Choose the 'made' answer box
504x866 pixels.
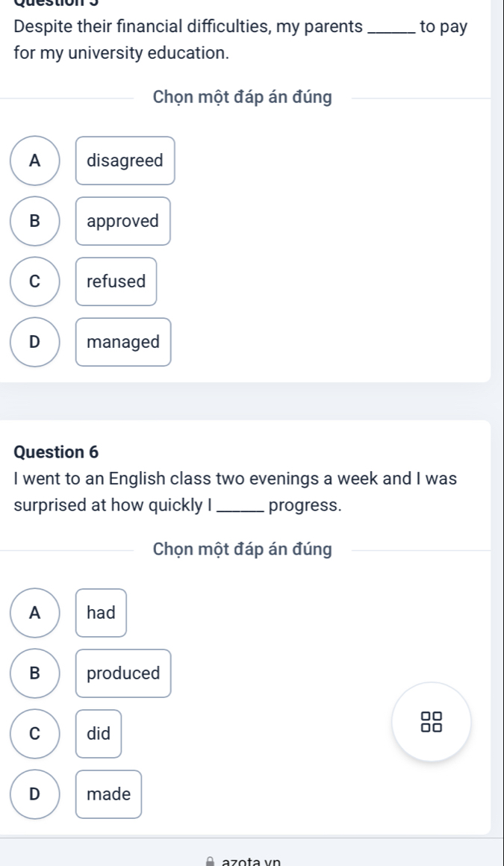click(109, 794)
